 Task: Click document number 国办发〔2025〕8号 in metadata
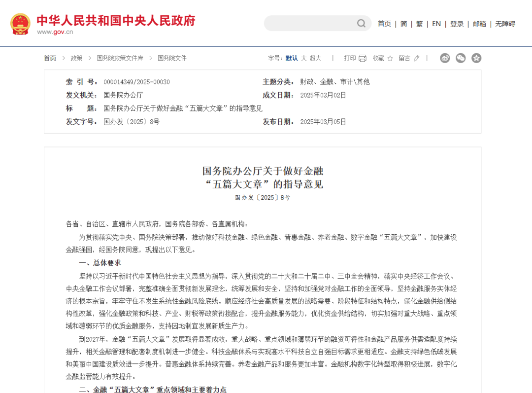132,122
